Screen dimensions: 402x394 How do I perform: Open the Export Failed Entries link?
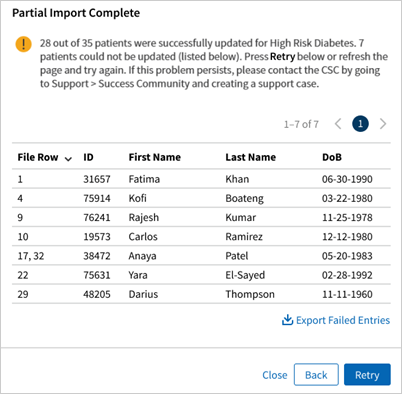tap(343, 320)
